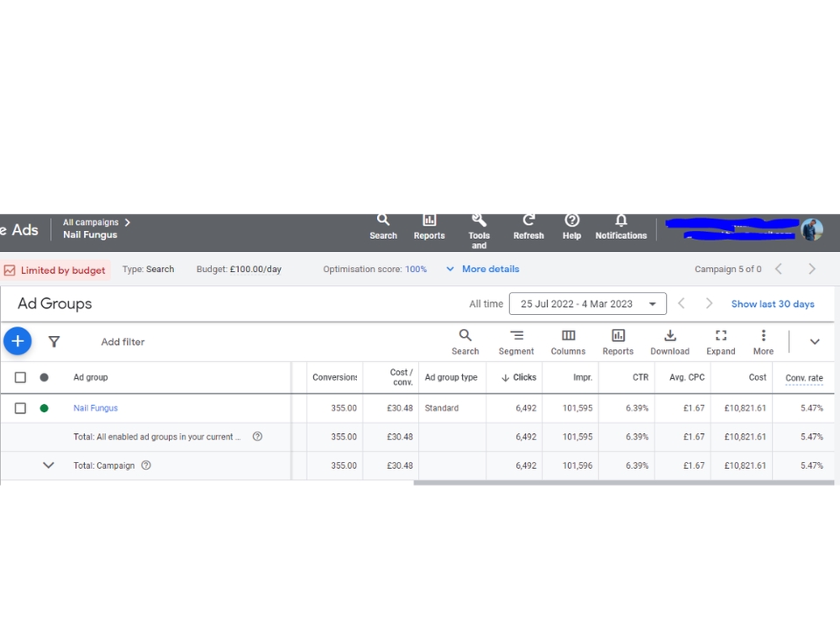Open the Help question mark icon
The width and height of the screenshot is (840, 630).
[x=571, y=227]
